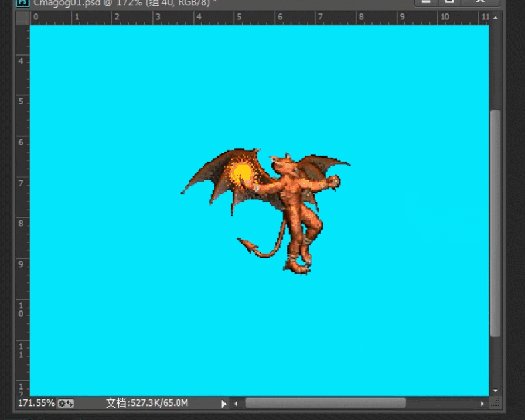Click the horizontal scrollbar thumb
This screenshot has height=420, width=525.
tap(325, 403)
